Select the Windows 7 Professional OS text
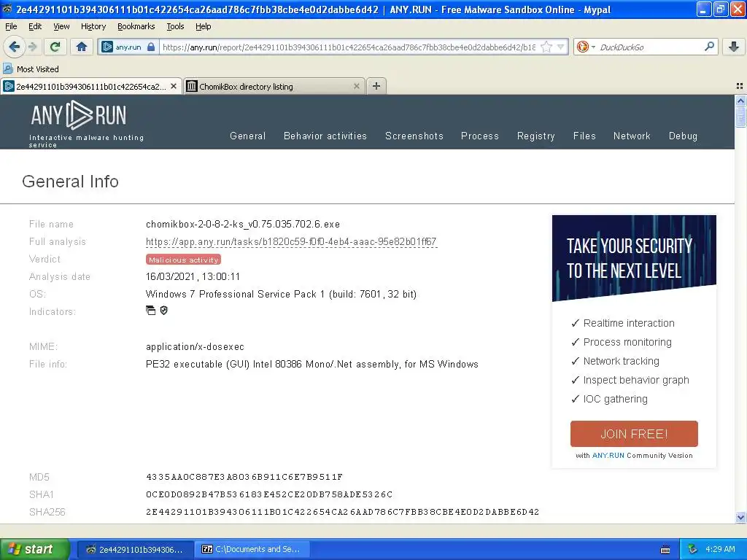This screenshot has height=560, width=747. (281, 295)
